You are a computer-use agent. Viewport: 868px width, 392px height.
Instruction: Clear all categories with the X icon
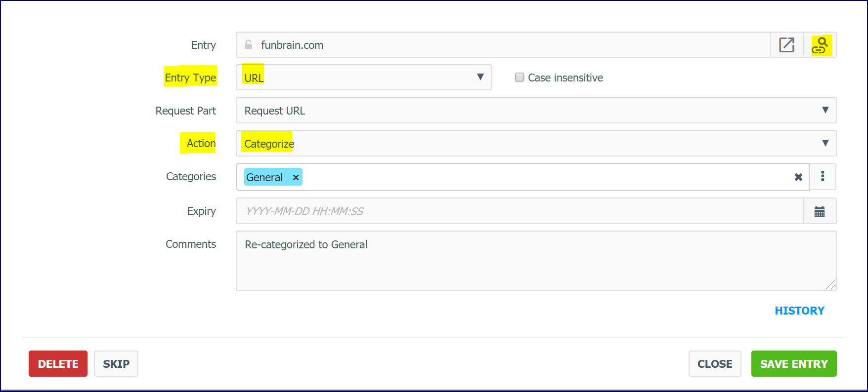pos(798,177)
